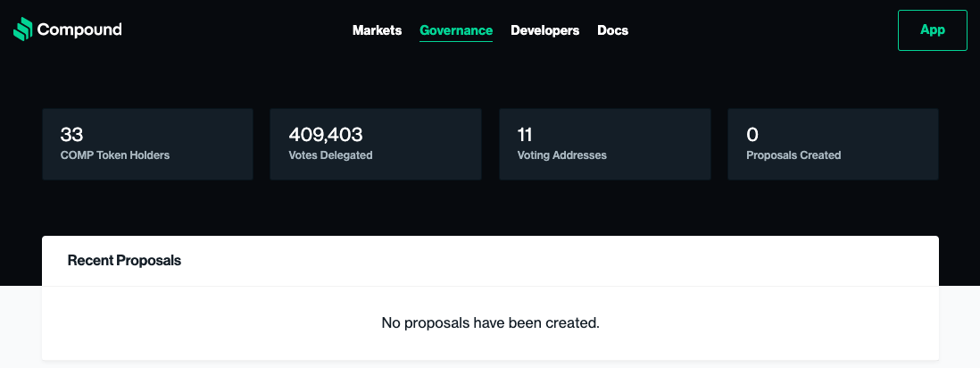Select the Proposals Created label
The image size is (980, 368).
click(x=793, y=155)
